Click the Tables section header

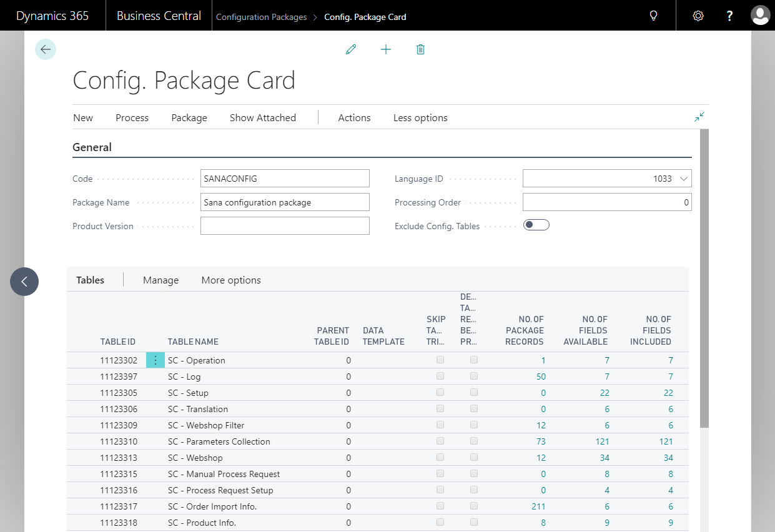click(91, 280)
